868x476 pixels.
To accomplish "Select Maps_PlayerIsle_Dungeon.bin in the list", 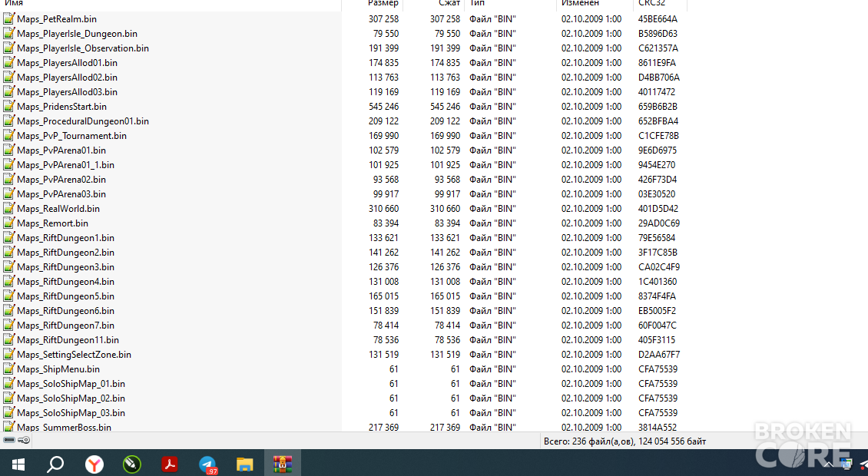I will [x=77, y=34].
